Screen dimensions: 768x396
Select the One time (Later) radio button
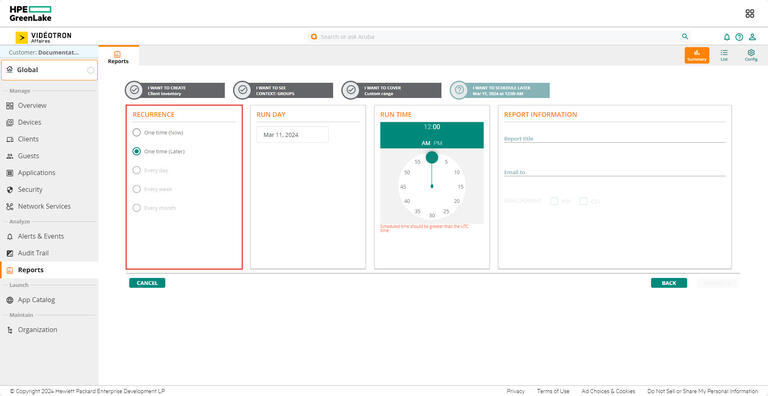137,151
